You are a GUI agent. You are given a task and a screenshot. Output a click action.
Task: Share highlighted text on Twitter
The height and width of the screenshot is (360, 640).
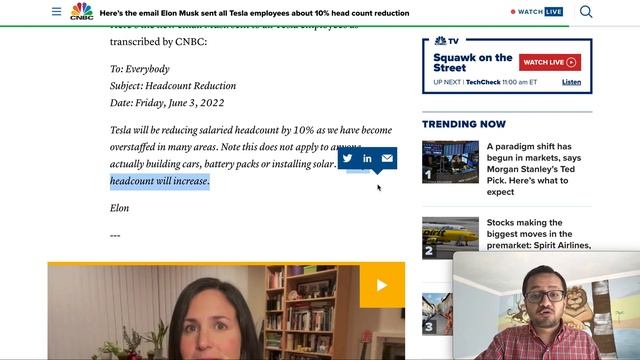coord(347,158)
